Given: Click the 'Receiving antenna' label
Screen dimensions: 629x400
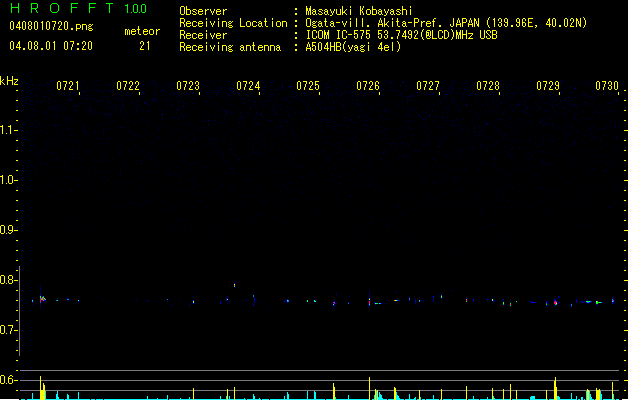Looking at the screenshot, I should click(230, 47).
